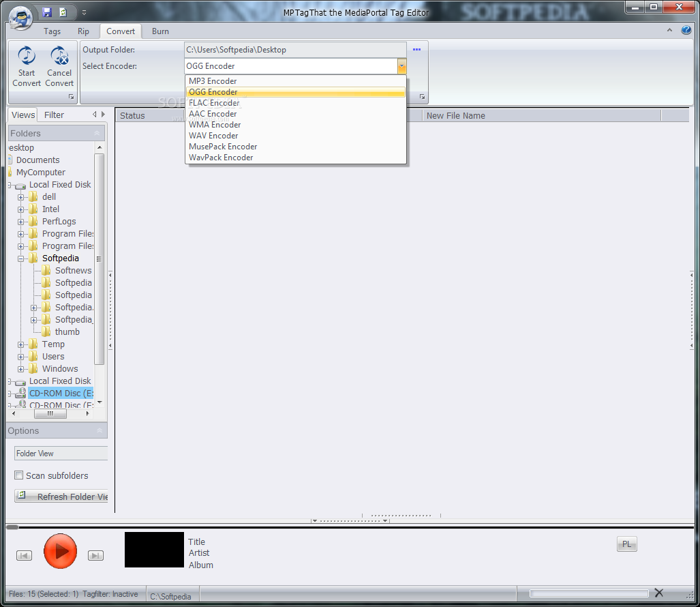Choose MusePack Encoder from the list
700x607 pixels.
click(x=296, y=147)
